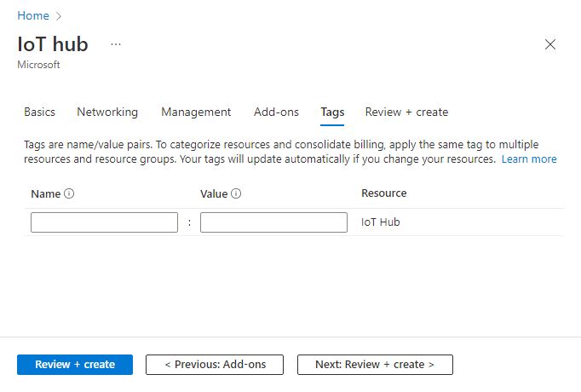Open the Review + create tab

point(406,112)
